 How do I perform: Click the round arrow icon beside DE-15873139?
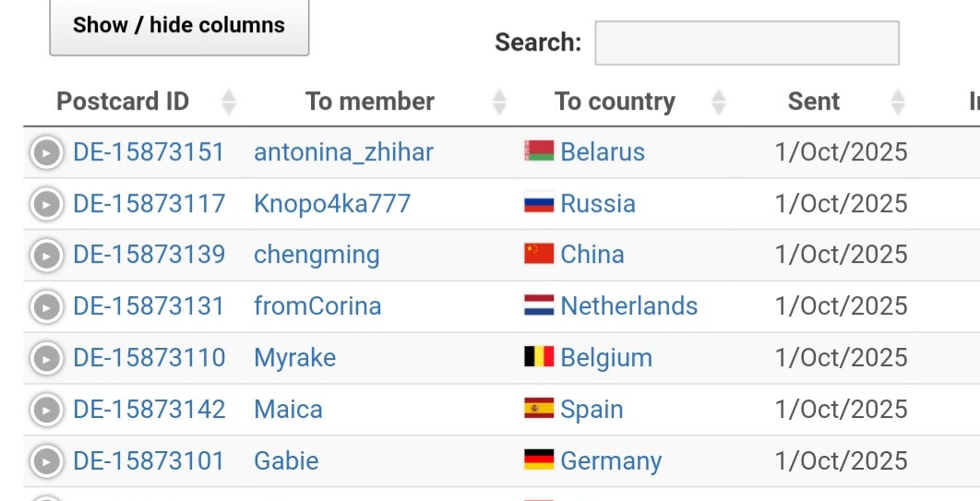46,256
